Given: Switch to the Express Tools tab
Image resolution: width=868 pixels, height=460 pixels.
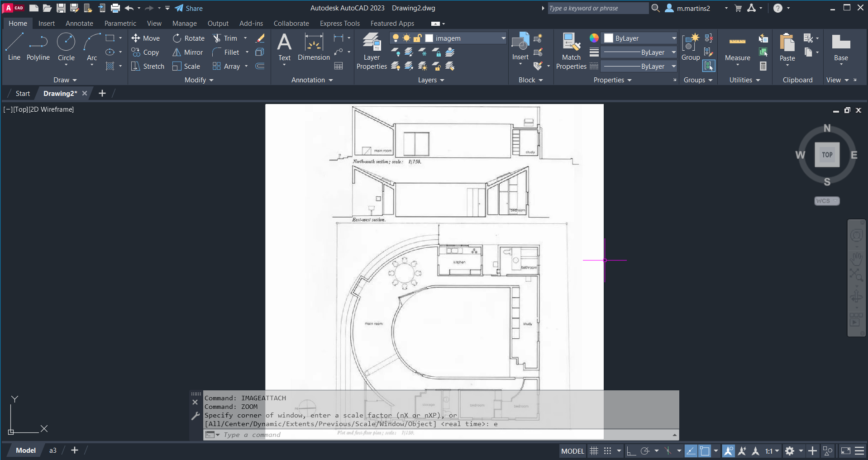Looking at the screenshot, I should pyautogui.click(x=340, y=24).
